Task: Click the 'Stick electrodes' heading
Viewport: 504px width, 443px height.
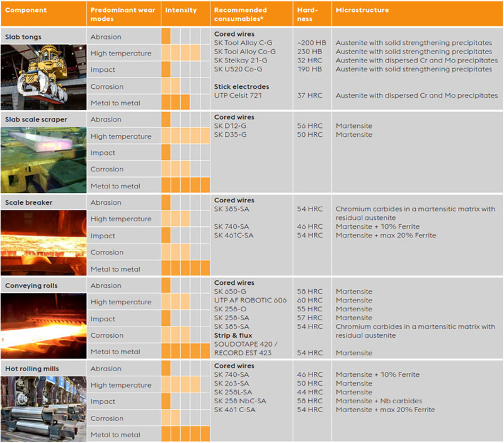Action: [x=241, y=86]
